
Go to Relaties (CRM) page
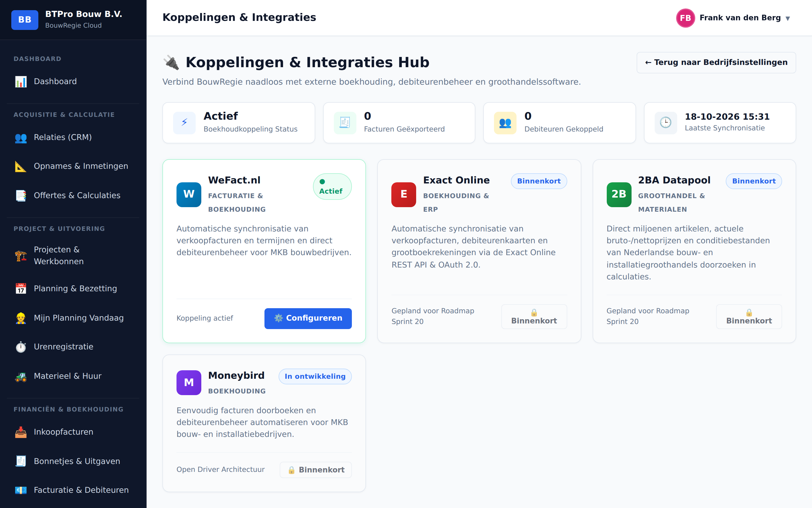point(73,137)
